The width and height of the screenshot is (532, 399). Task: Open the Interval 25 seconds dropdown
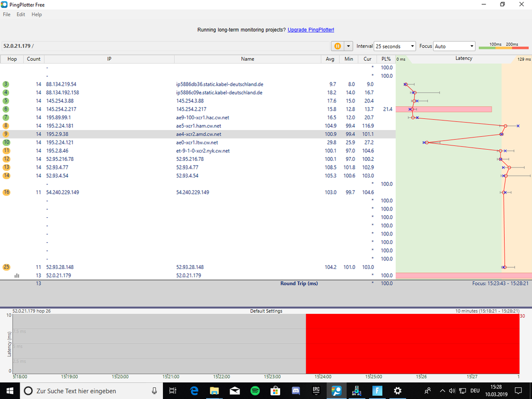395,46
